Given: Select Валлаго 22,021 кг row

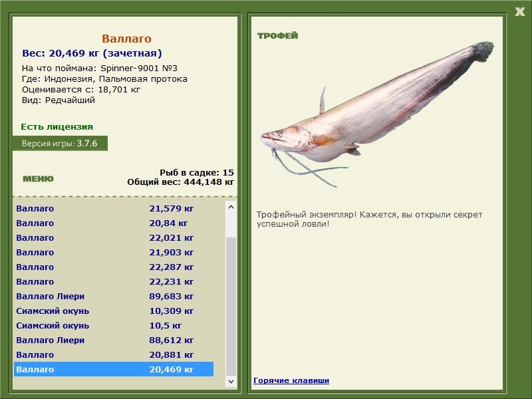Looking at the screenshot, I should pos(114,237).
